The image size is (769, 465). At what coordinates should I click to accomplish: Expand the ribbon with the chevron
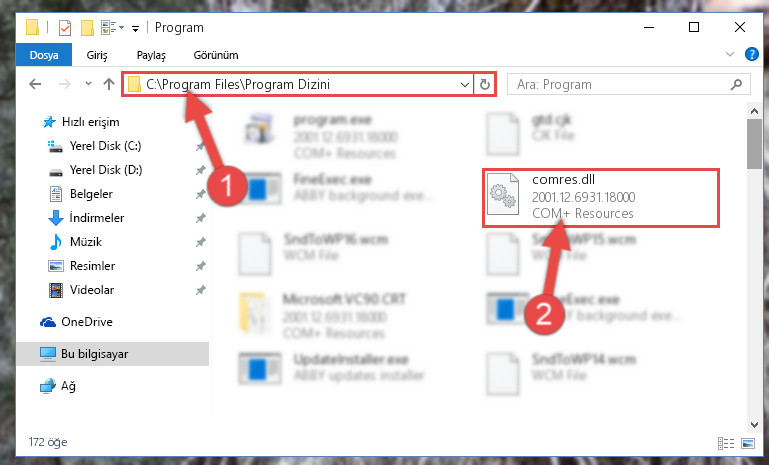point(730,54)
